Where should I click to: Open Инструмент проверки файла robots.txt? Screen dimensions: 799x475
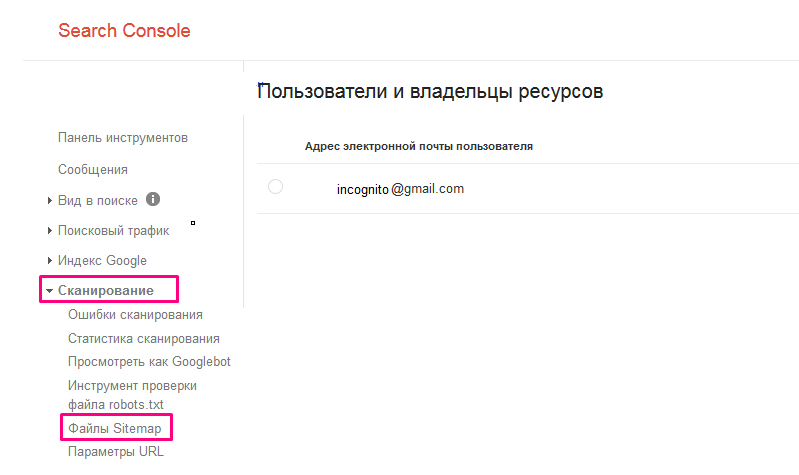(x=132, y=394)
